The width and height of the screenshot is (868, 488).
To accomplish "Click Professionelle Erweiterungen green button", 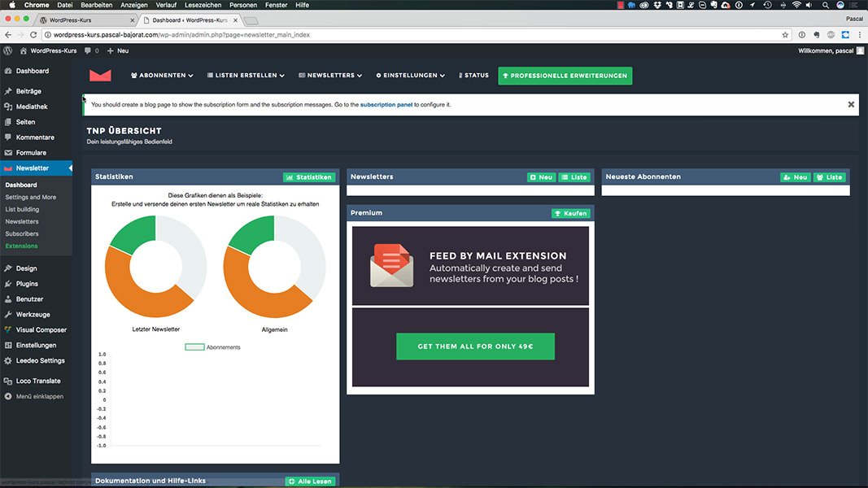I will coord(565,76).
